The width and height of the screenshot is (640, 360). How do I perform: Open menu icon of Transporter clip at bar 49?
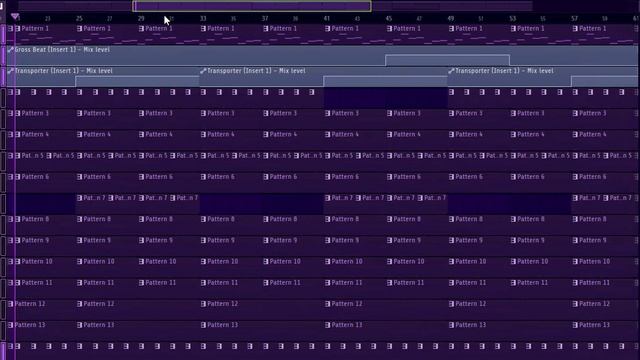[x=451, y=71]
